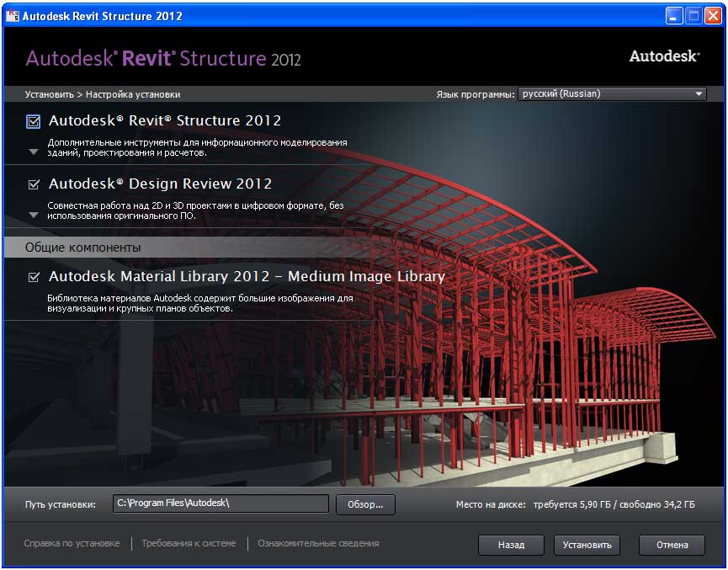Maximize the installer window

pos(694,15)
